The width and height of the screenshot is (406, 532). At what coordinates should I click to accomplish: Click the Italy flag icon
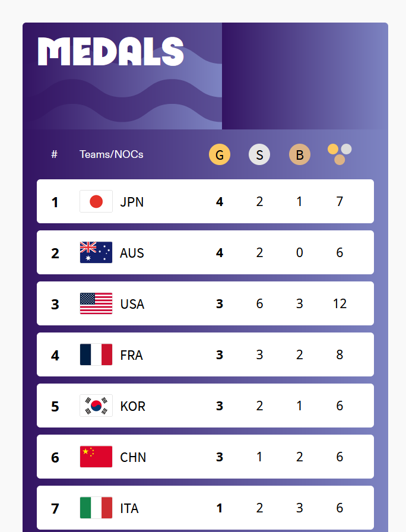[x=96, y=508]
